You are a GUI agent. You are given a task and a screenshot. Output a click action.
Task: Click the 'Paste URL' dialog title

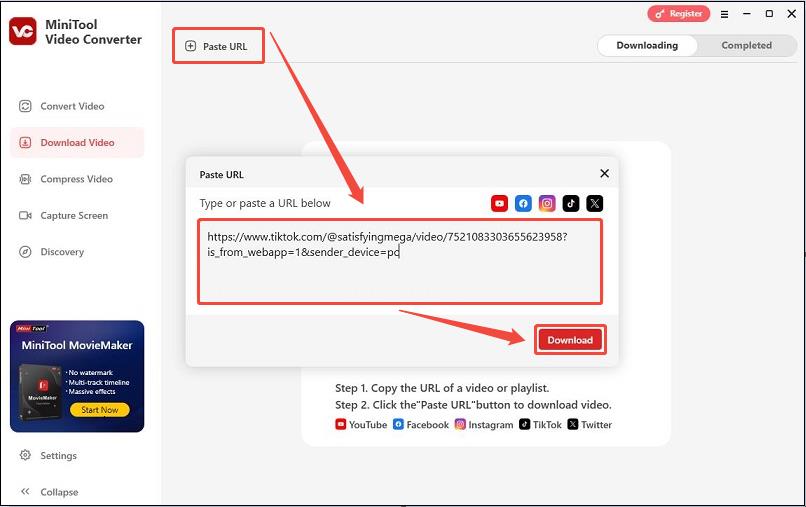tap(222, 174)
